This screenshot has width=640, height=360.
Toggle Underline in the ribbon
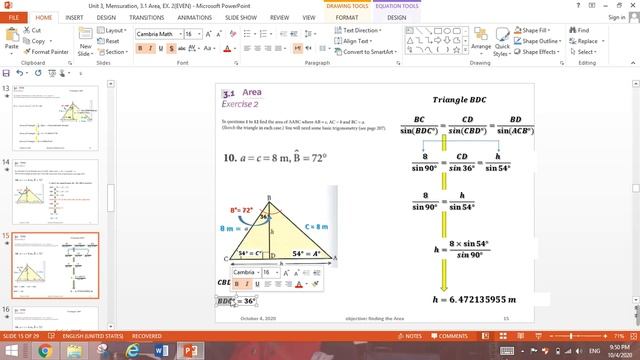point(161,49)
